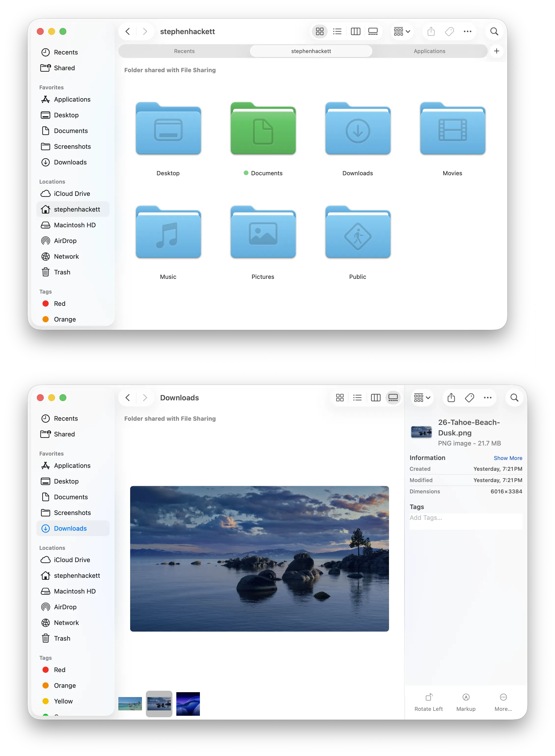Open Trash in Downloads window sidebar

pos(73,638)
